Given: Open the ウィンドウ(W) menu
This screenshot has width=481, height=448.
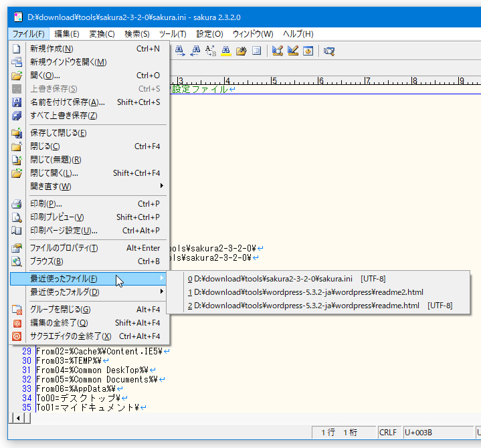Looking at the screenshot, I should coord(253,33).
